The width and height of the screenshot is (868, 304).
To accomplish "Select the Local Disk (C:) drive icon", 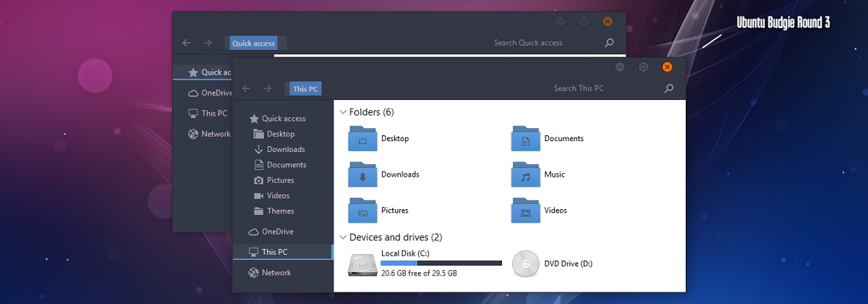I will [x=362, y=264].
